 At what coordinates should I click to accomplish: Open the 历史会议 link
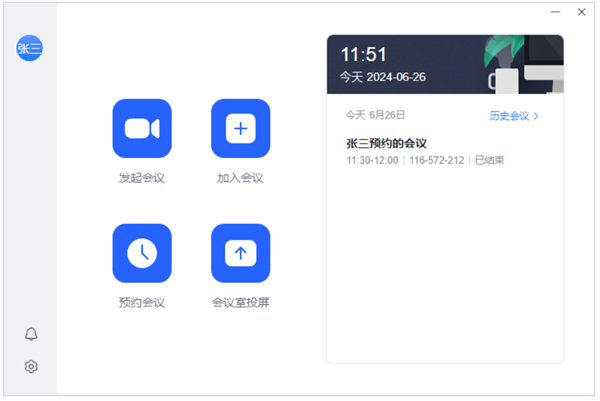(509, 116)
